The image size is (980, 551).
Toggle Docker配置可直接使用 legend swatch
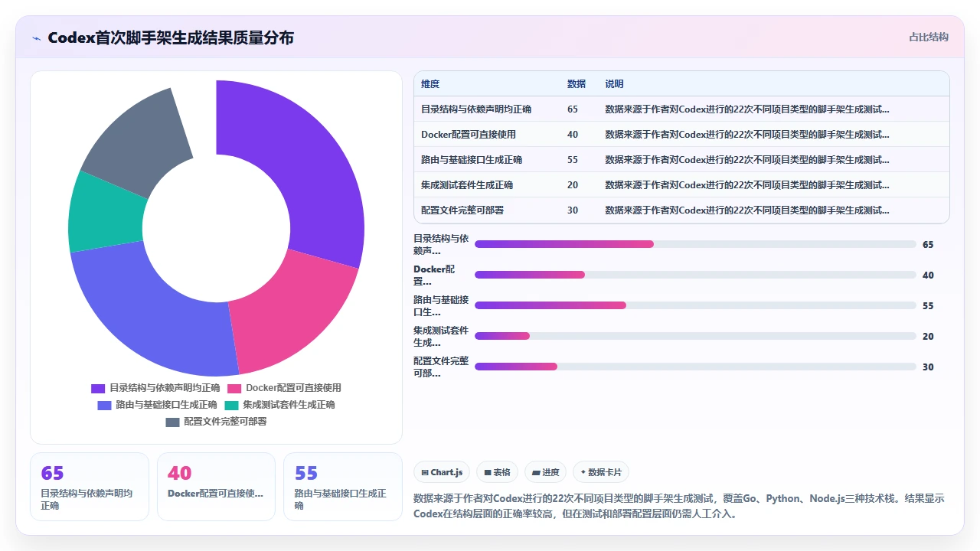point(234,388)
